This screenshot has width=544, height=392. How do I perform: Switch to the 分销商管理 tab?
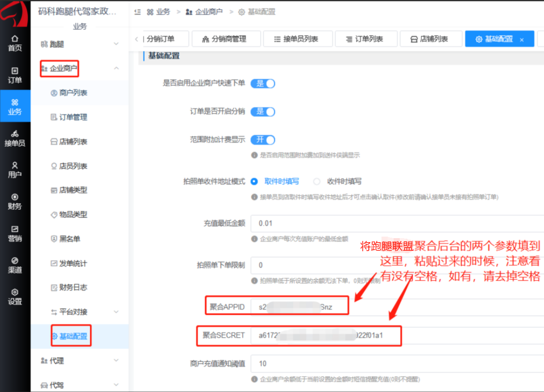click(x=226, y=39)
